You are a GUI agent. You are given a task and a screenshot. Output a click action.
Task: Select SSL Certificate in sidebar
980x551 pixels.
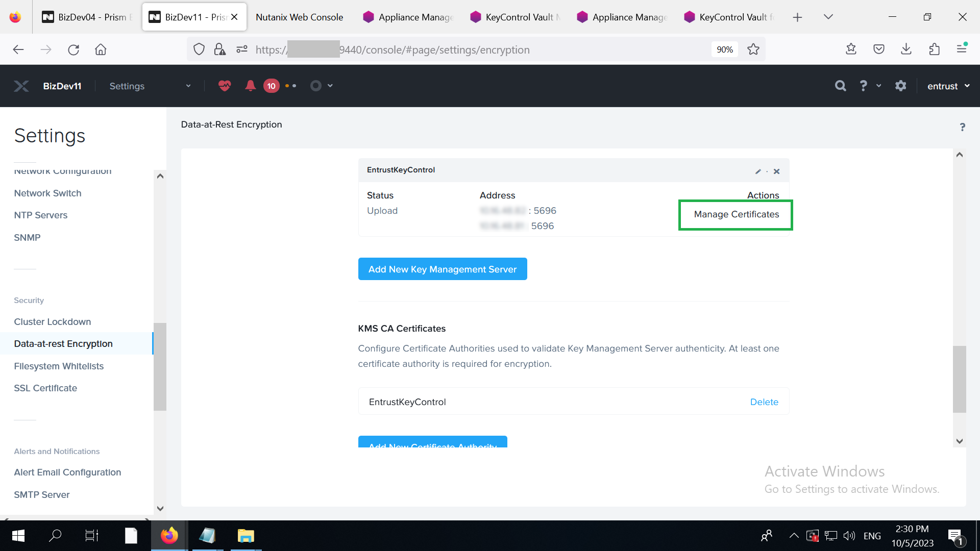click(x=45, y=388)
